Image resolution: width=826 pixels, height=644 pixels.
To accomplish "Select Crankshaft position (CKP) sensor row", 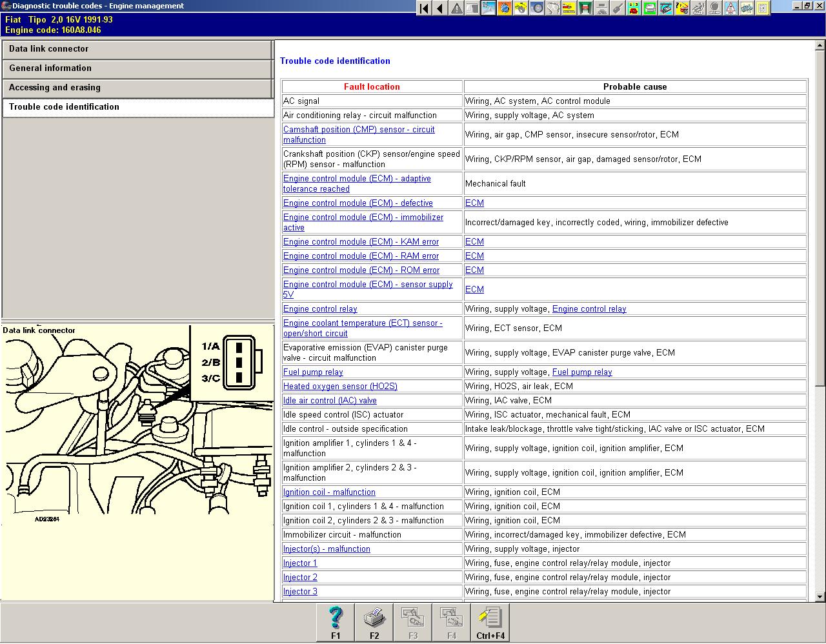I will coord(544,159).
